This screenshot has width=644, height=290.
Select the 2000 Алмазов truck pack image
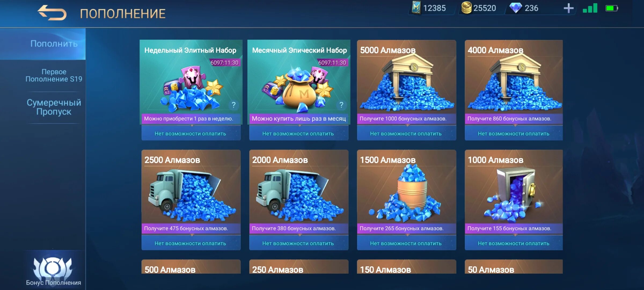click(299, 195)
